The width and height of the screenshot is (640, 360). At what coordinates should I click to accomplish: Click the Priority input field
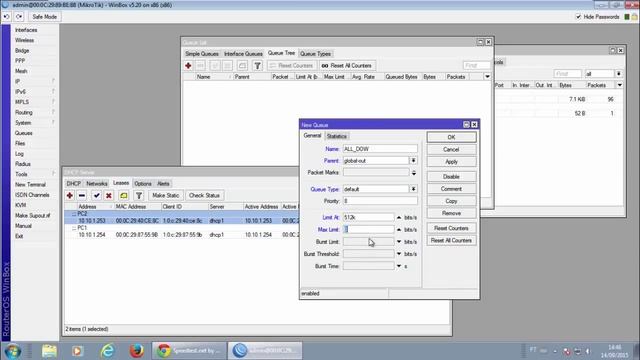[x=380, y=201]
